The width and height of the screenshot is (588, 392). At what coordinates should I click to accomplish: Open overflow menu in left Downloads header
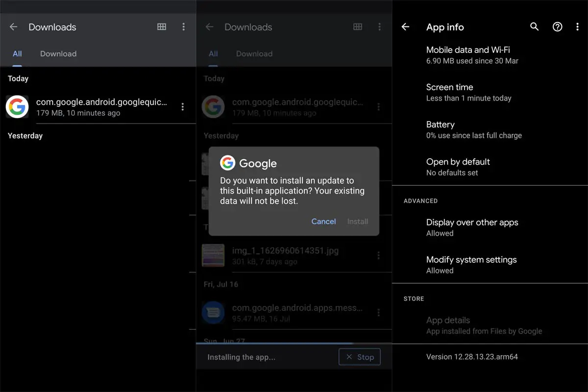(x=183, y=27)
